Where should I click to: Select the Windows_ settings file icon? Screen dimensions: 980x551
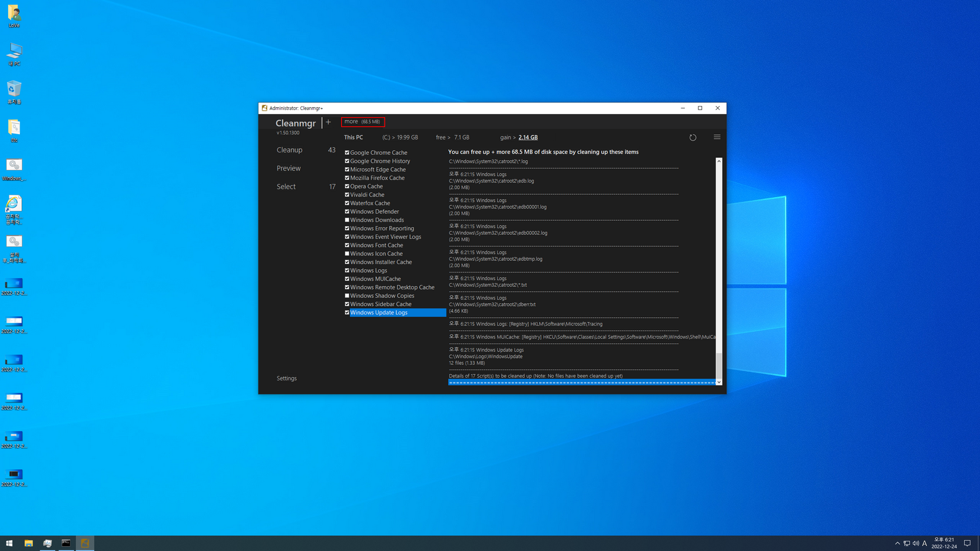pos(14,170)
